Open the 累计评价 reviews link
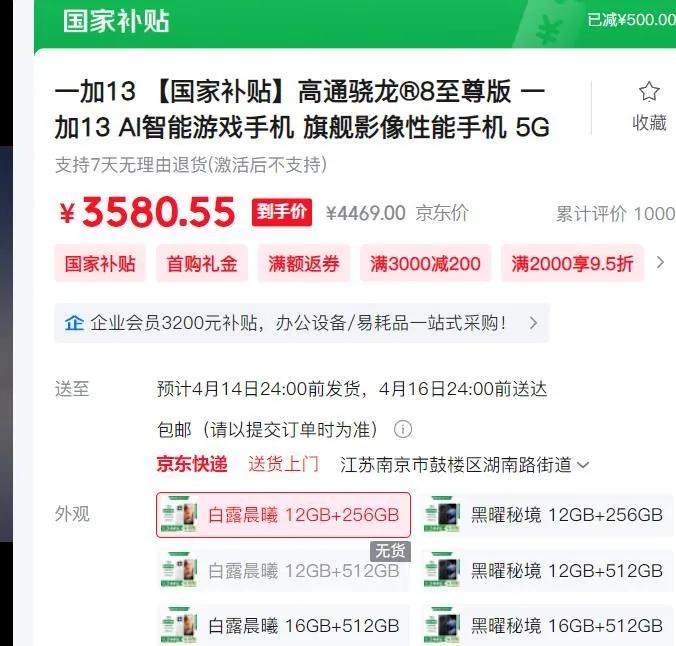The height and width of the screenshot is (646, 676). (616, 213)
